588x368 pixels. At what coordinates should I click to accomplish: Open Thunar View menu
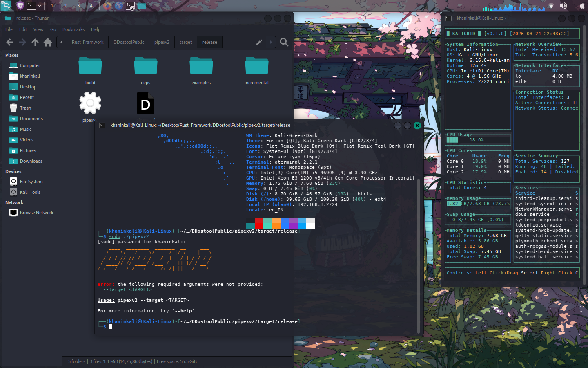coord(38,29)
